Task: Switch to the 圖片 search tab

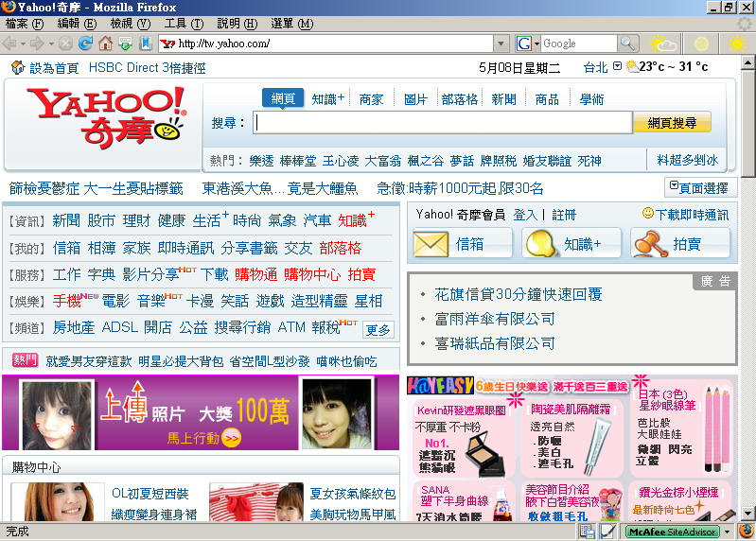Action: coord(415,99)
